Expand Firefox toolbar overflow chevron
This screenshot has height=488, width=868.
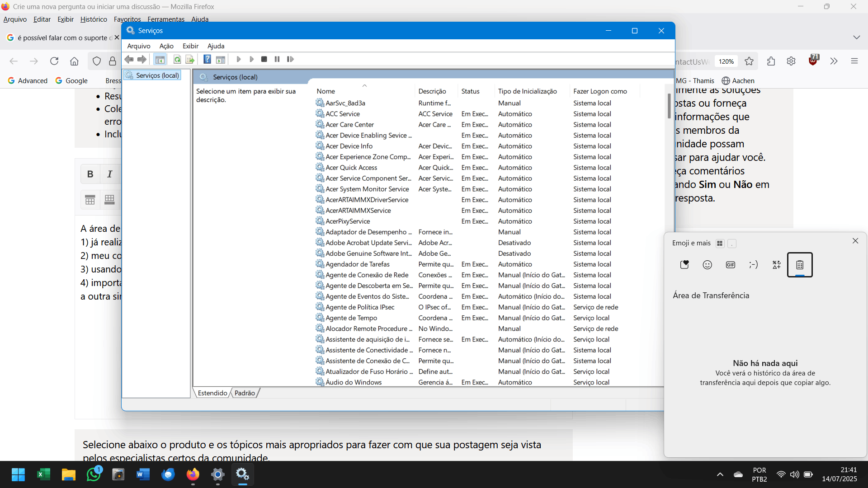click(x=834, y=61)
